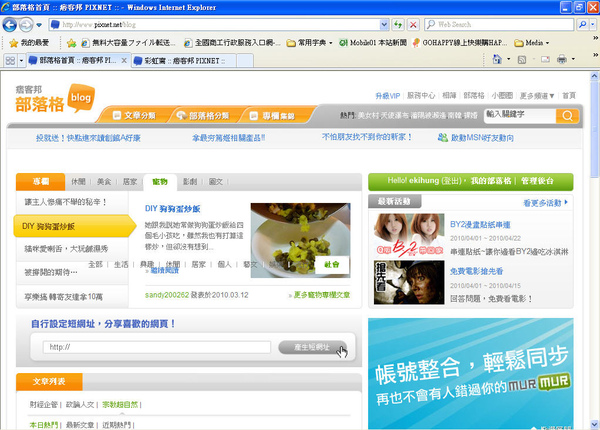Viewport: 600px width, 430px height.
Task: Click the 痞客邦 部落格 blog logo
Action: point(55,98)
